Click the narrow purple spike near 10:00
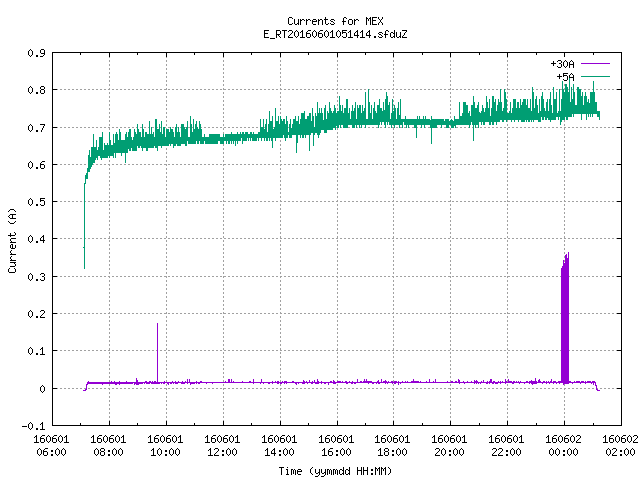 coord(158,353)
